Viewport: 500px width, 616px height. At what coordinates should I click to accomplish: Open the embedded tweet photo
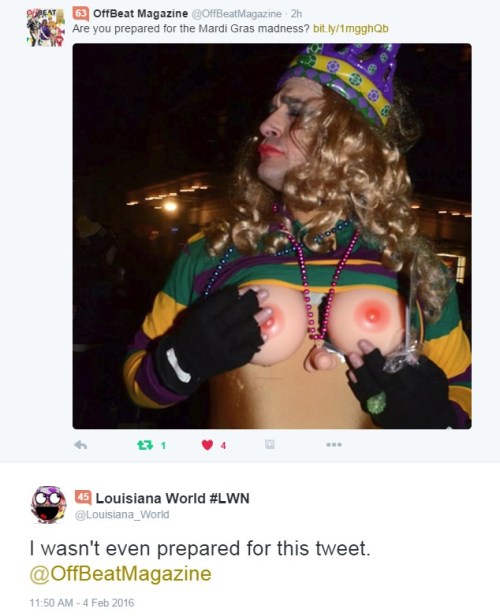(x=272, y=236)
